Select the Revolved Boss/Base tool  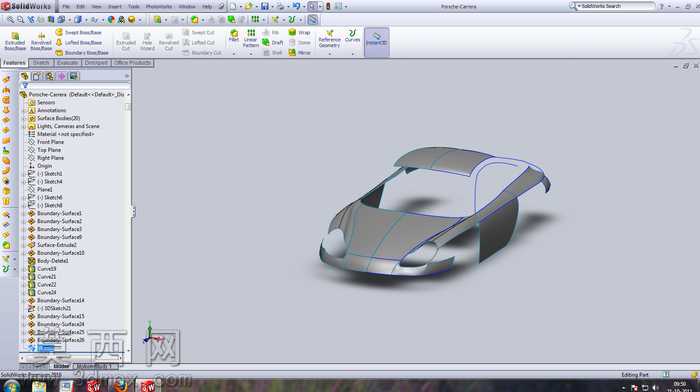pos(41,41)
